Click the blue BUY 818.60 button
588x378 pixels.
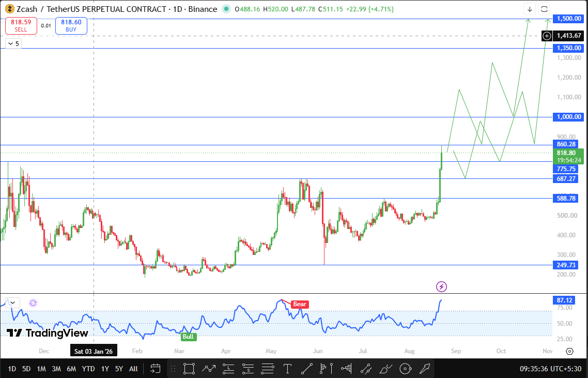[x=71, y=25]
